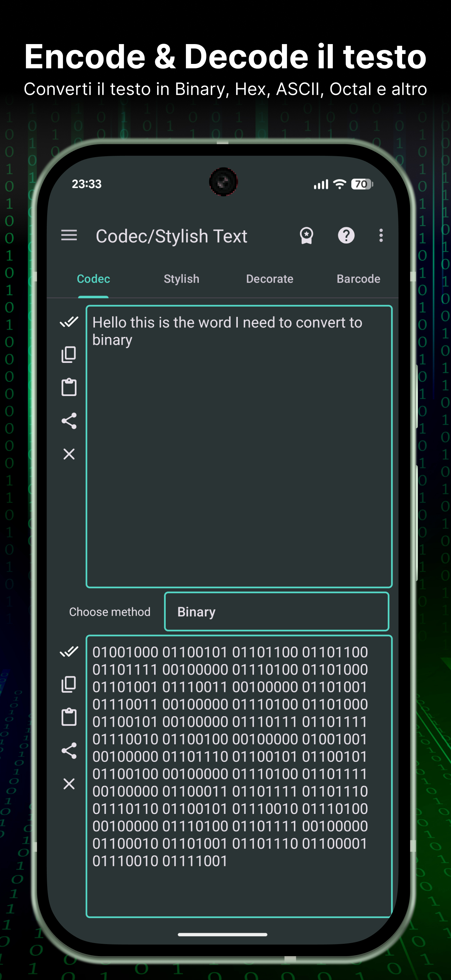Switch to the Decorate tab

270,279
